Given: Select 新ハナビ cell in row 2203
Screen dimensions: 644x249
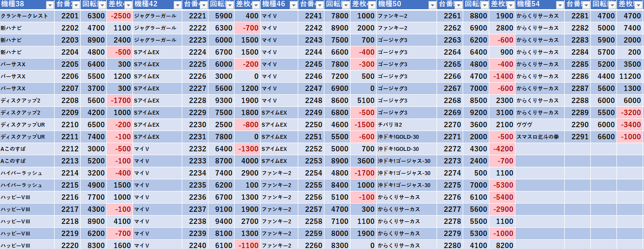Looking at the screenshot, I should (27, 40).
